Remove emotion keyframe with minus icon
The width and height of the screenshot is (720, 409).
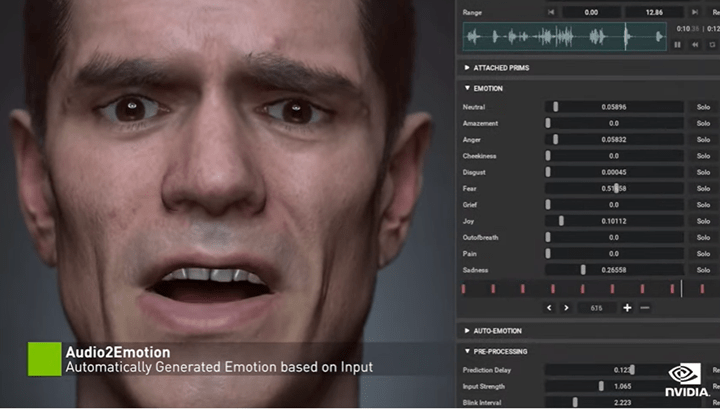point(644,308)
